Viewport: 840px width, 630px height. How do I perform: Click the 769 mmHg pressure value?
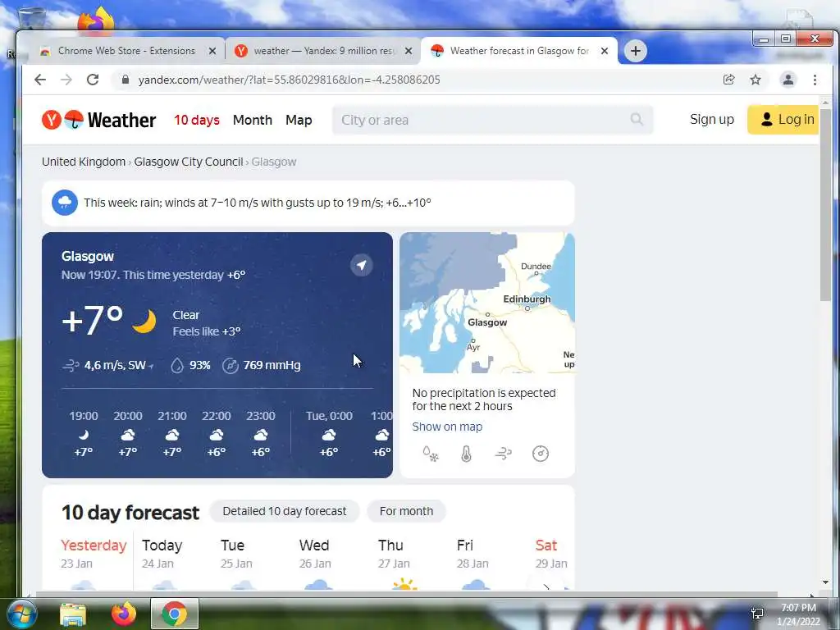272,365
